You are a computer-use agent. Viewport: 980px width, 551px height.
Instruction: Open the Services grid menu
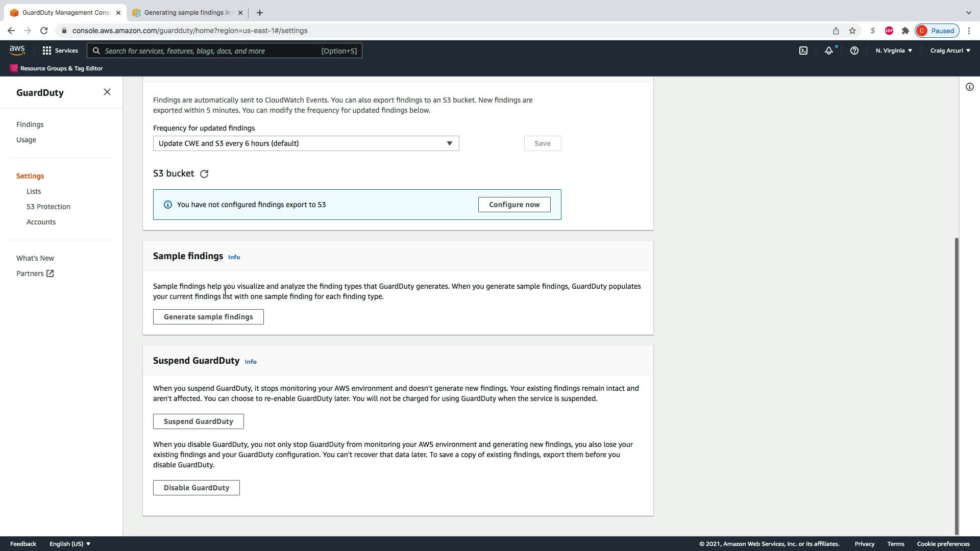pyautogui.click(x=60, y=51)
